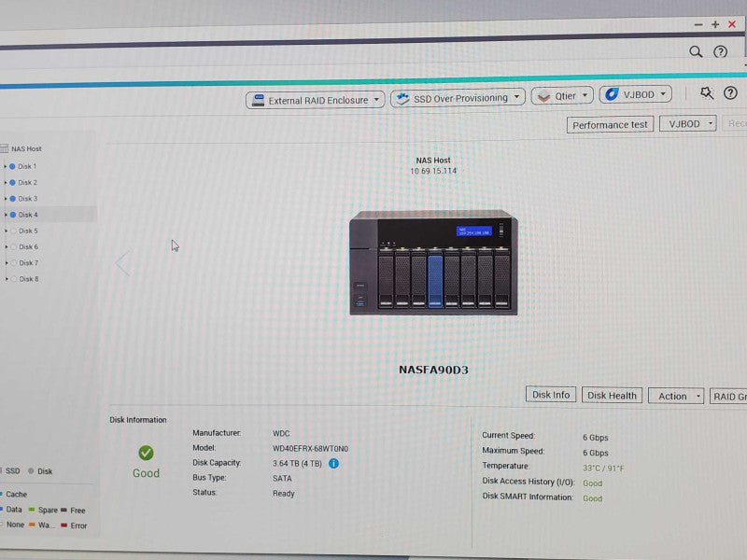
Task: Select Disk 3 in the tree
Action: coord(28,199)
